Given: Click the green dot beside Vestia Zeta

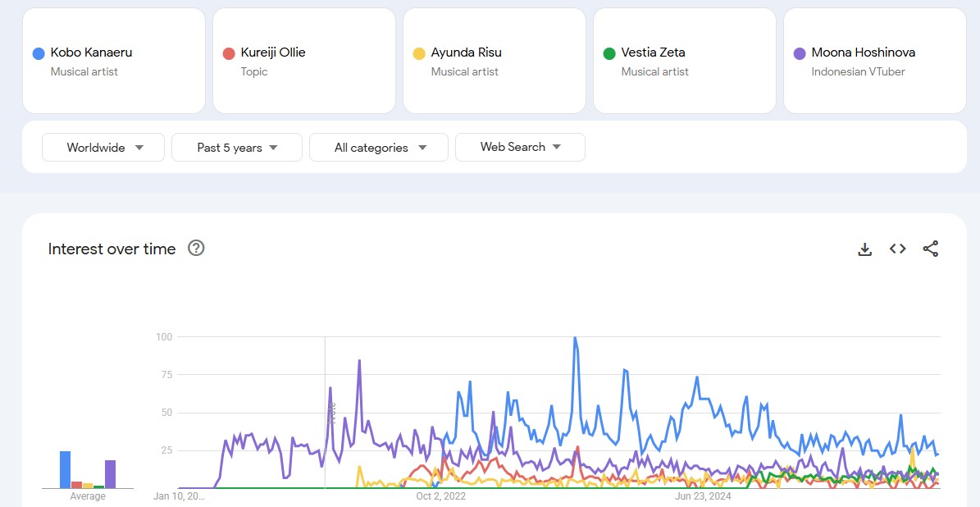Looking at the screenshot, I should tap(609, 53).
